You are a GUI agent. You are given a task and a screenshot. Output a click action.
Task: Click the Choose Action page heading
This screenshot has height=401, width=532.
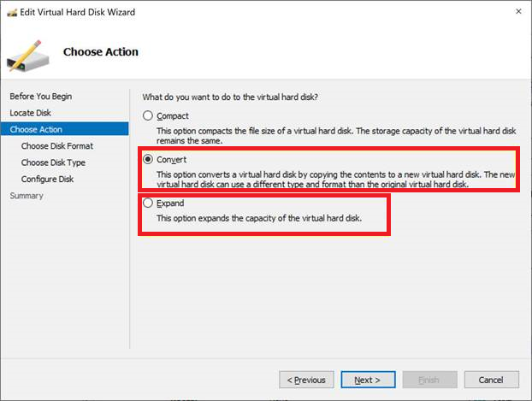coord(101,52)
